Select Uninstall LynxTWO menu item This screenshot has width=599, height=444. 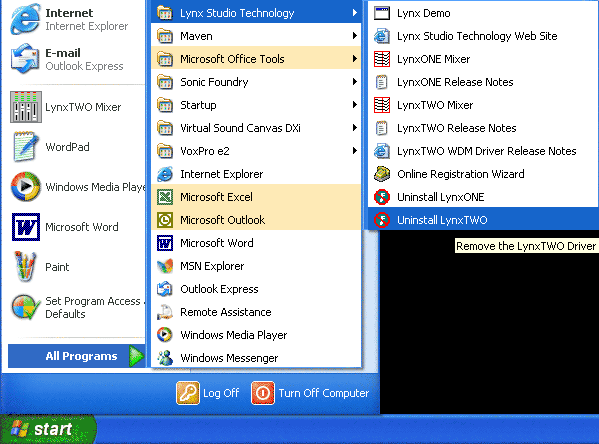coord(483,220)
